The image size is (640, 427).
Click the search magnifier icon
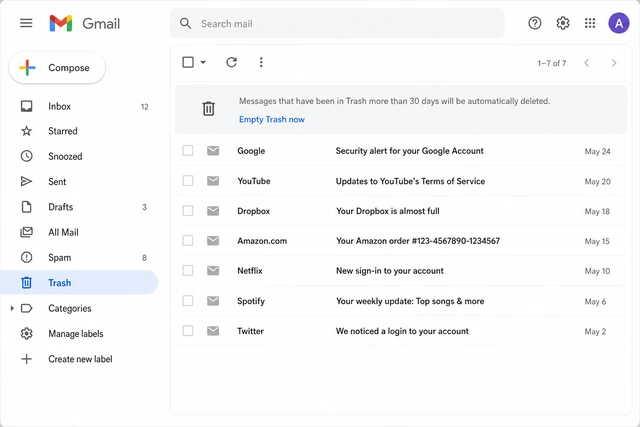coord(186,23)
